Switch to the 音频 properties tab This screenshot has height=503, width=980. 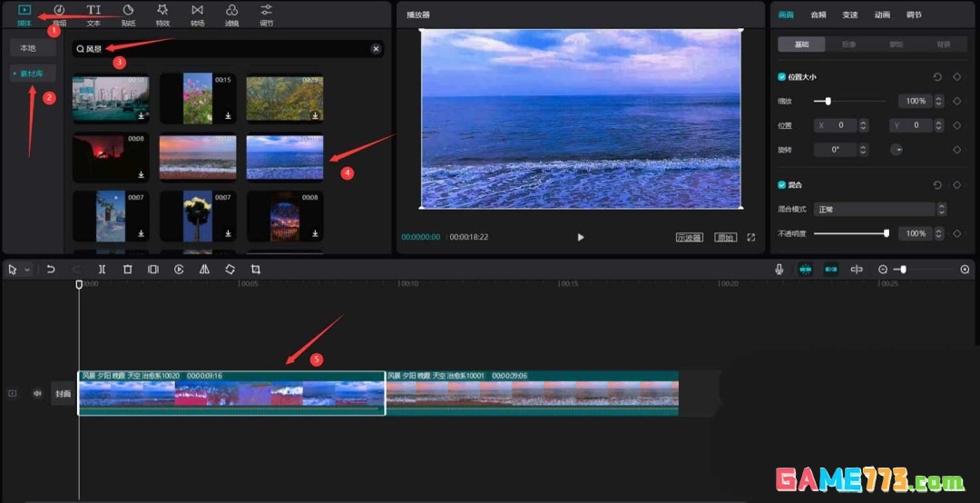[818, 15]
